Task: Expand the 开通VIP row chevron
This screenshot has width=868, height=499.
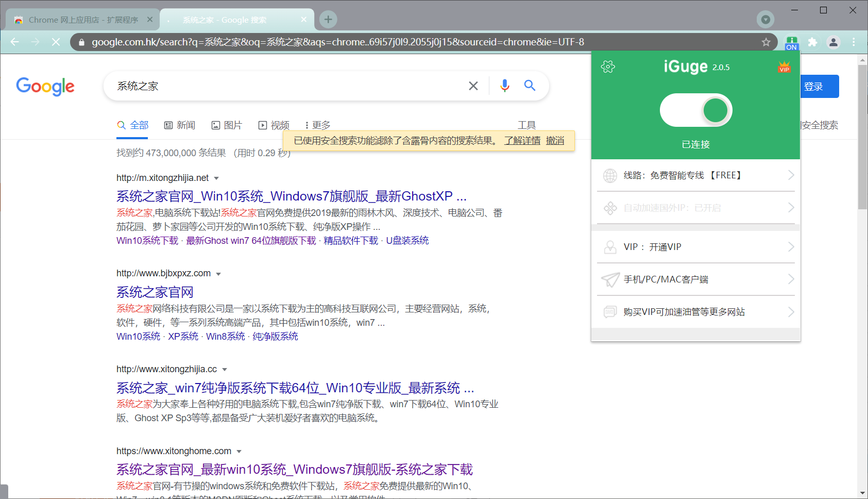Action: [792, 247]
